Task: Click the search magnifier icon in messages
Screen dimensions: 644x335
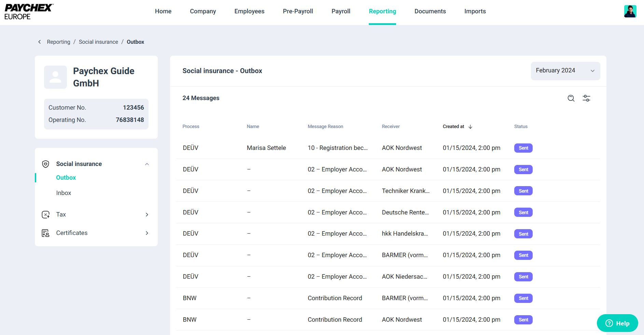Action: click(571, 98)
